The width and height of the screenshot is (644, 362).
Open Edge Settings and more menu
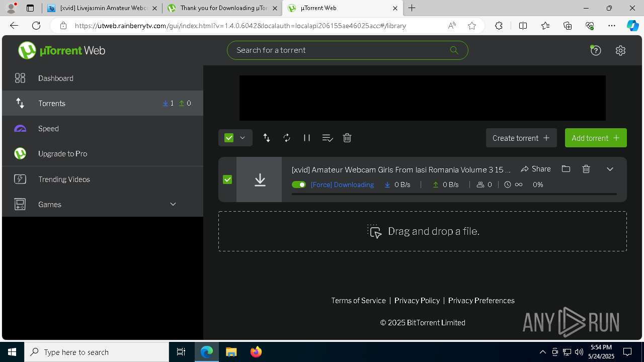[x=612, y=26]
